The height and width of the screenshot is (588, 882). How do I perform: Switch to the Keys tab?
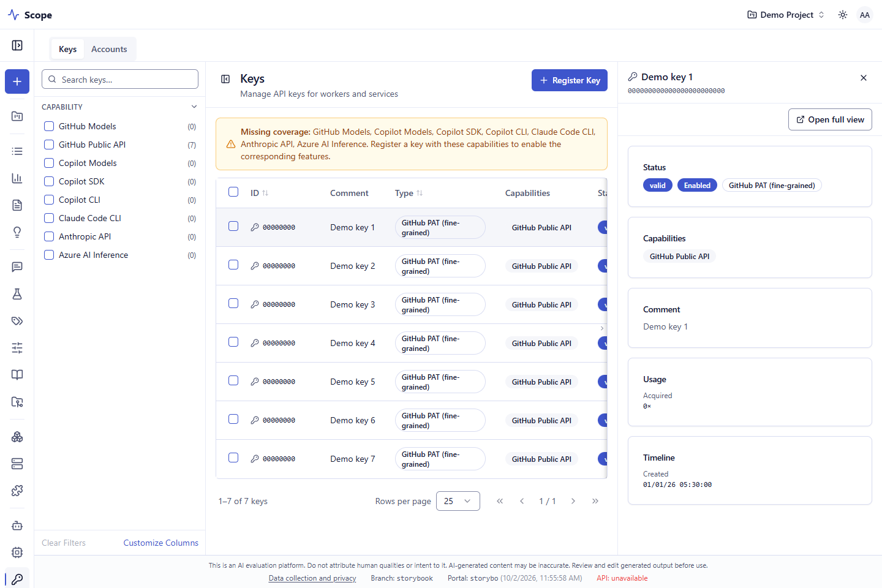tap(67, 49)
